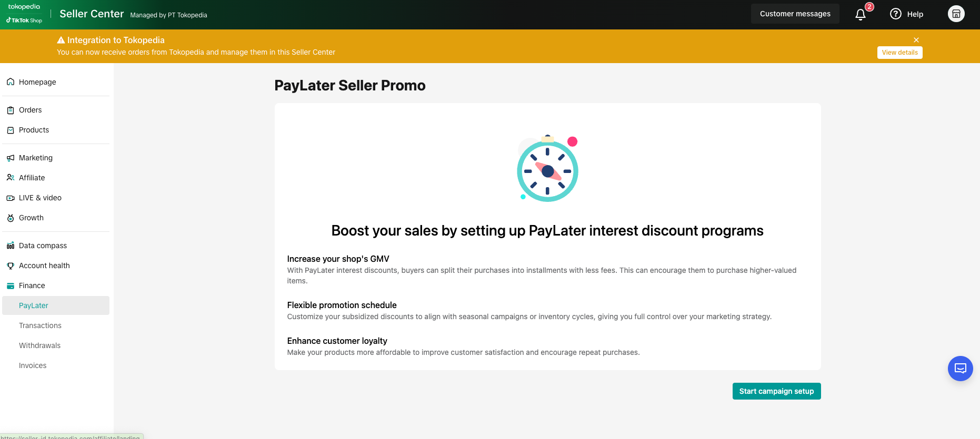Expand the Growth sidebar section
The image size is (980, 439).
tap(31, 218)
